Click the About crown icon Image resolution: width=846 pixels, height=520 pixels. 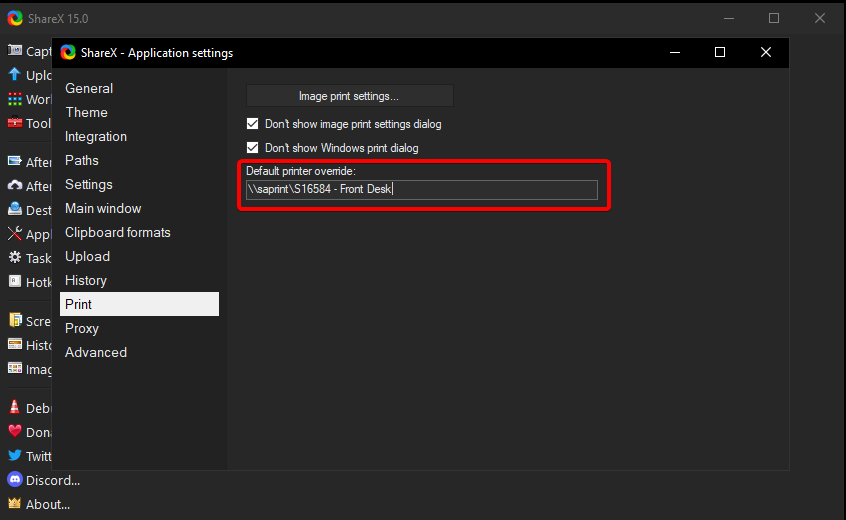tap(15, 503)
